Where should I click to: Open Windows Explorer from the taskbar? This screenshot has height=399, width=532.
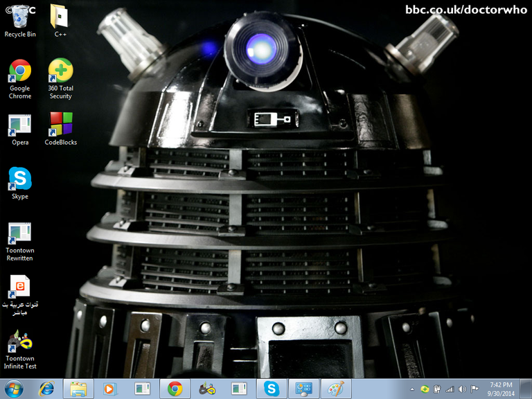(78, 389)
